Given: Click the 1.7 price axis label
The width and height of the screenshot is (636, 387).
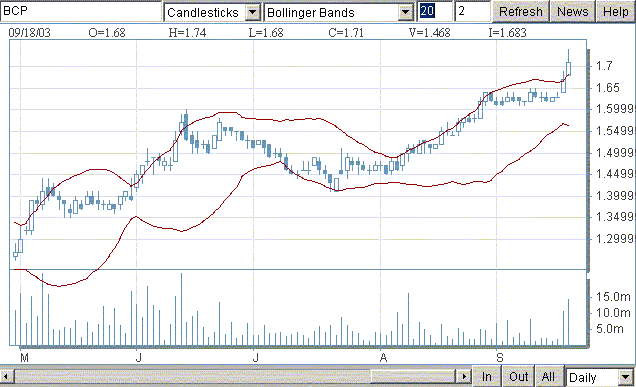Looking at the screenshot, I should (x=604, y=66).
